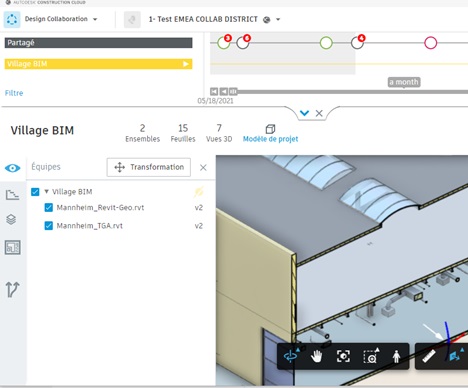Select the gray timeline package with badge 6

[x=243, y=43]
